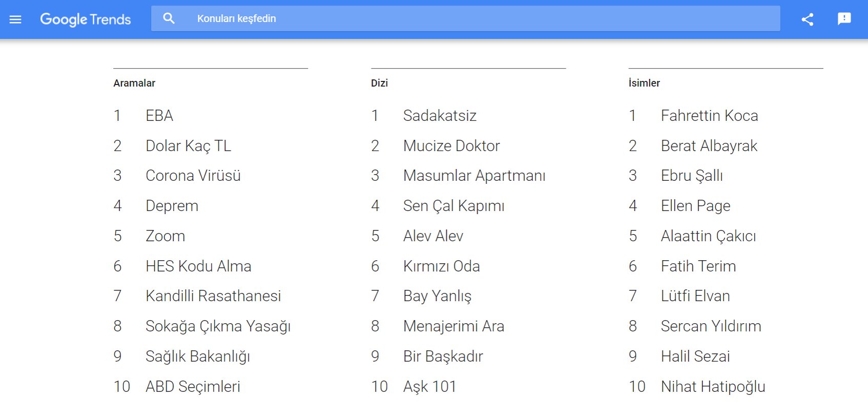868x420 pixels.
Task: Open the 'Ellen Page' name entry
Action: (695, 206)
